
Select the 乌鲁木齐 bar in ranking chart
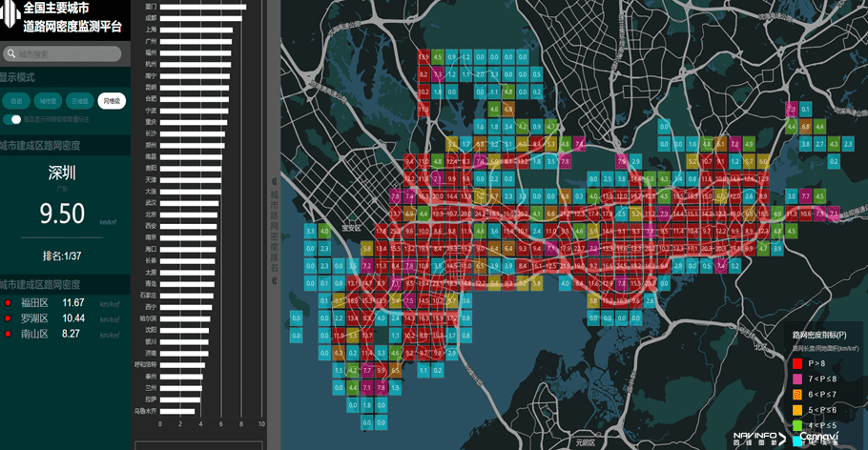(x=177, y=411)
